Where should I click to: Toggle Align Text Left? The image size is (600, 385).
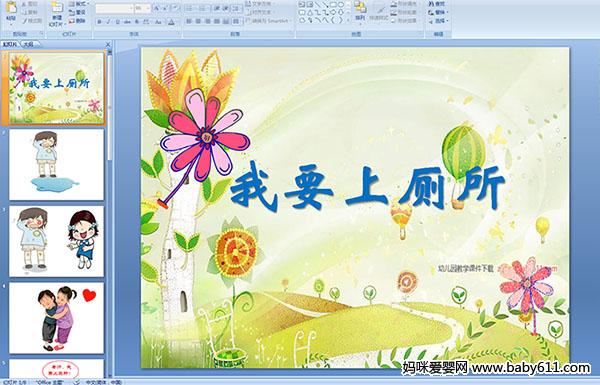189,21
